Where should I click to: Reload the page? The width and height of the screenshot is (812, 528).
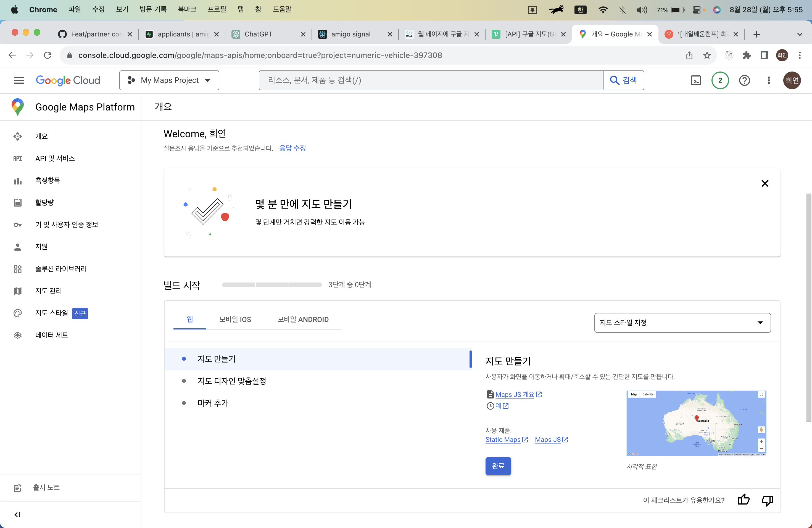48,55
